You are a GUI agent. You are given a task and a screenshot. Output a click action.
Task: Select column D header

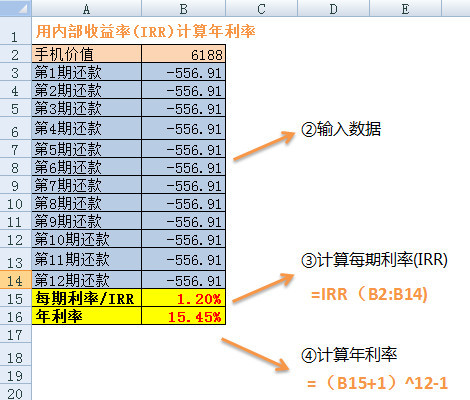click(x=333, y=8)
